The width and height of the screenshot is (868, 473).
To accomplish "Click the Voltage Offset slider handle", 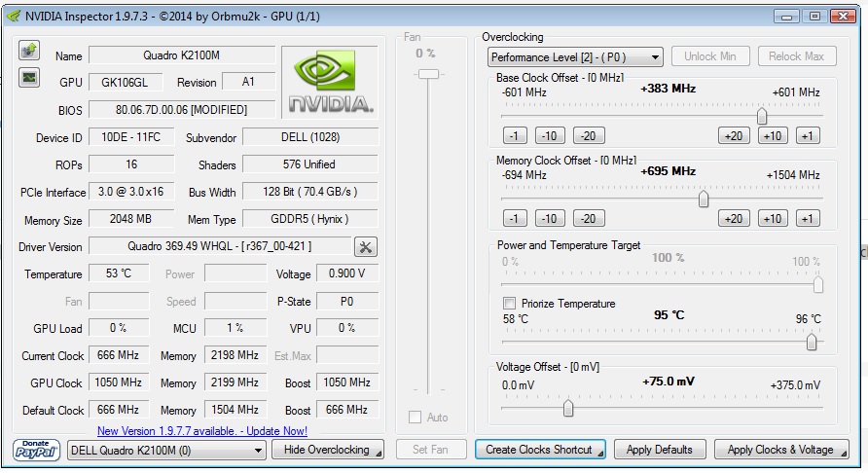I will point(568,408).
